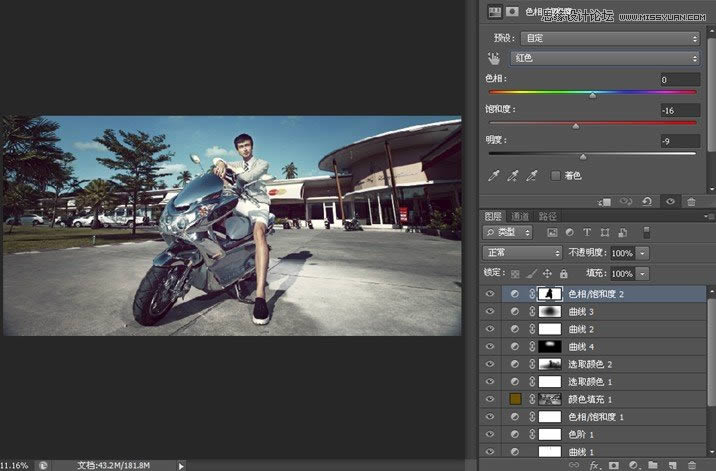Delete this adjustment layer trash icon in properties
This screenshot has width=716, height=471.
691,201
